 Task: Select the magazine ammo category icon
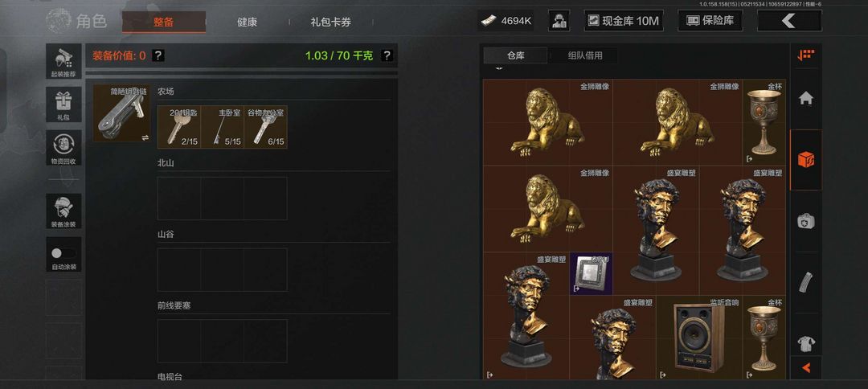pyautogui.click(x=805, y=283)
